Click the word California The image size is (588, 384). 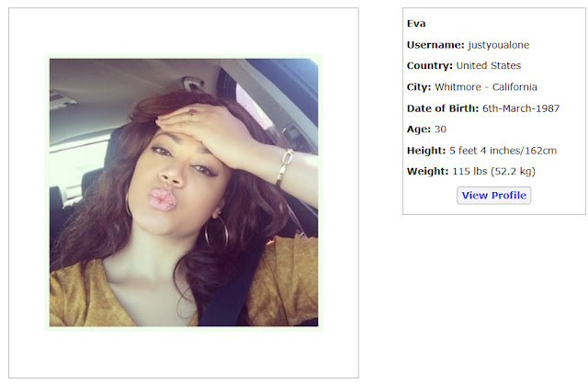coord(514,87)
